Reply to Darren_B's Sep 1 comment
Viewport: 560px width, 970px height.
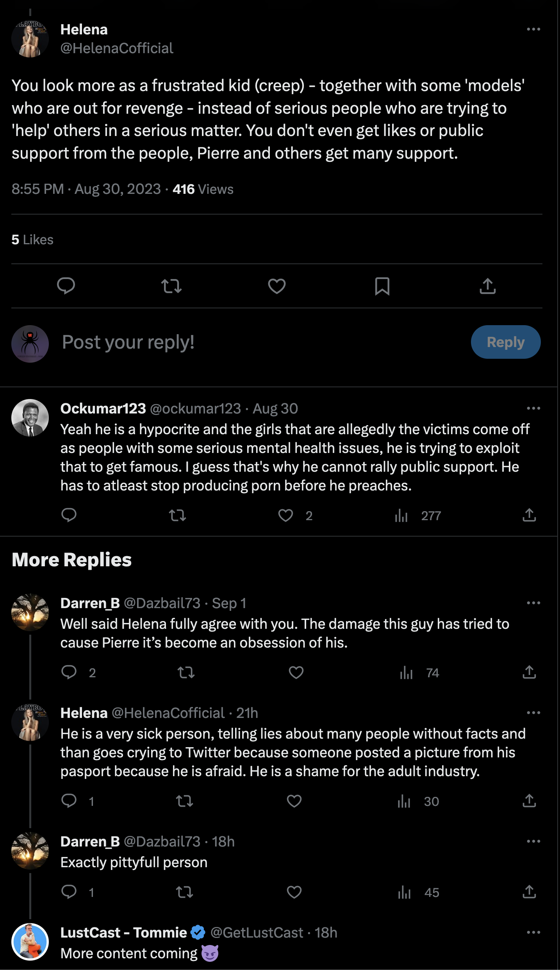click(x=69, y=673)
